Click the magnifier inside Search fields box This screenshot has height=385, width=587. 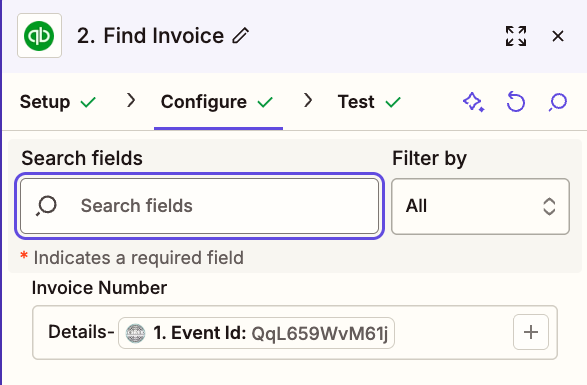[x=46, y=206]
